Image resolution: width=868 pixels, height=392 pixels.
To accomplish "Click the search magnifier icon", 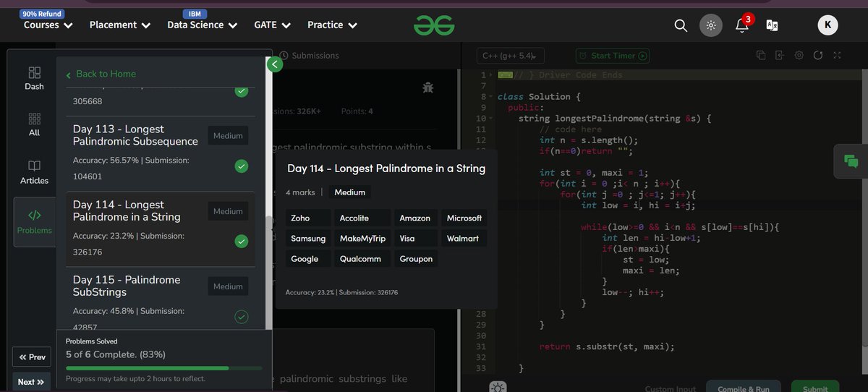I will point(680,25).
